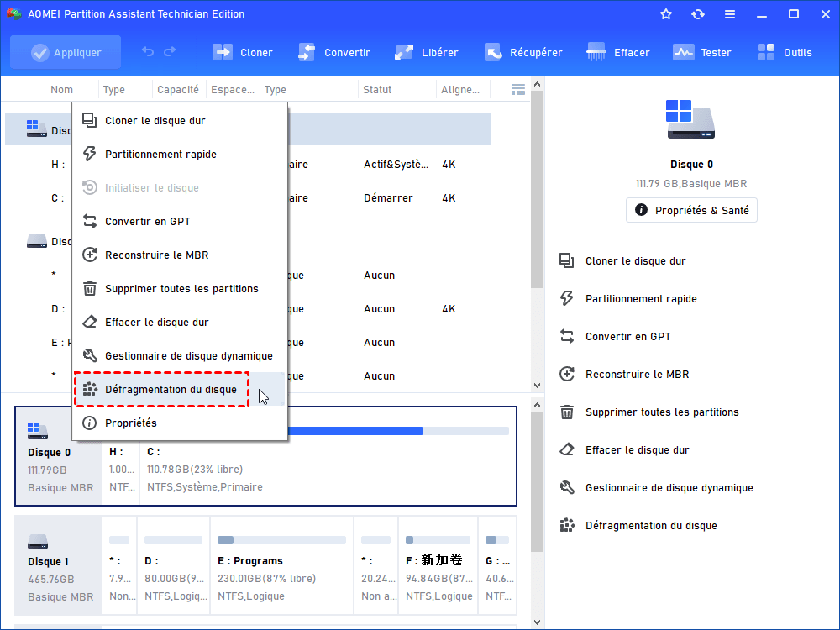
Task: Sort by the Capacité column header
Action: [178, 90]
